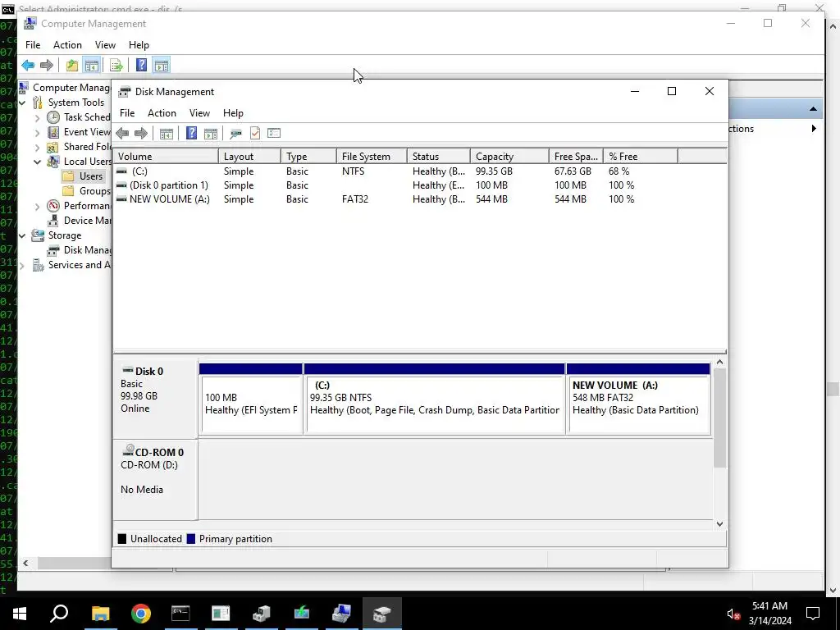Expand Event Viewer tree node
This screenshot has height=630, width=840.
pyautogui.click(x=37, y=132)
